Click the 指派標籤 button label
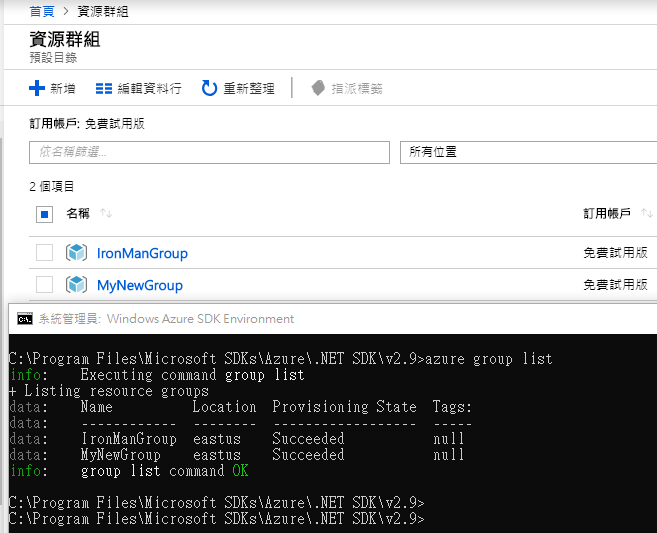The image size is (657, 533). (357, 88)
